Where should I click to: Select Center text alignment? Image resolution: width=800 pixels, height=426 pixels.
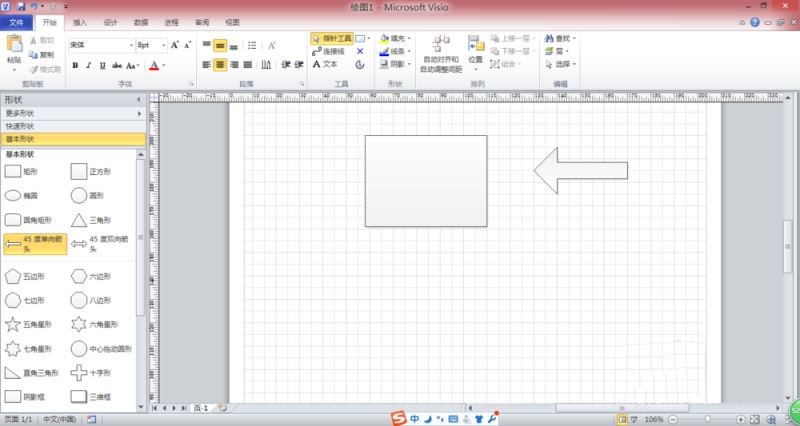220,65
